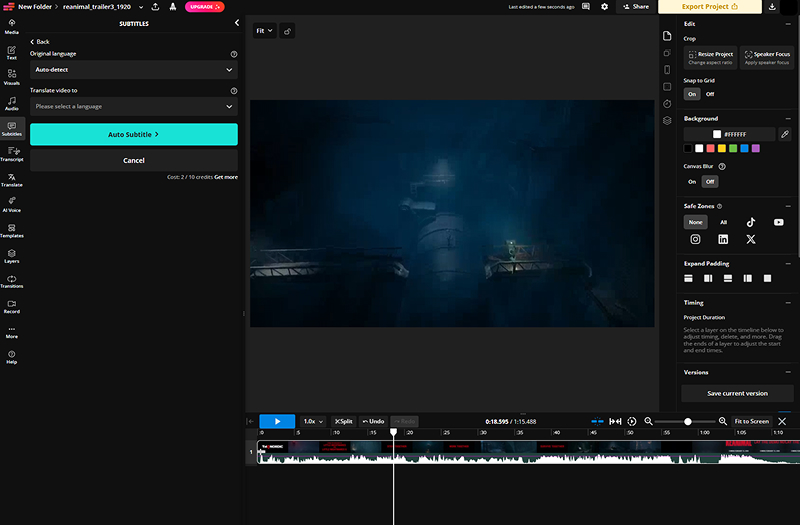This screenshot has height=525, width=800.
Task: Turn Snap to Grid off
Action: (710, 94)
